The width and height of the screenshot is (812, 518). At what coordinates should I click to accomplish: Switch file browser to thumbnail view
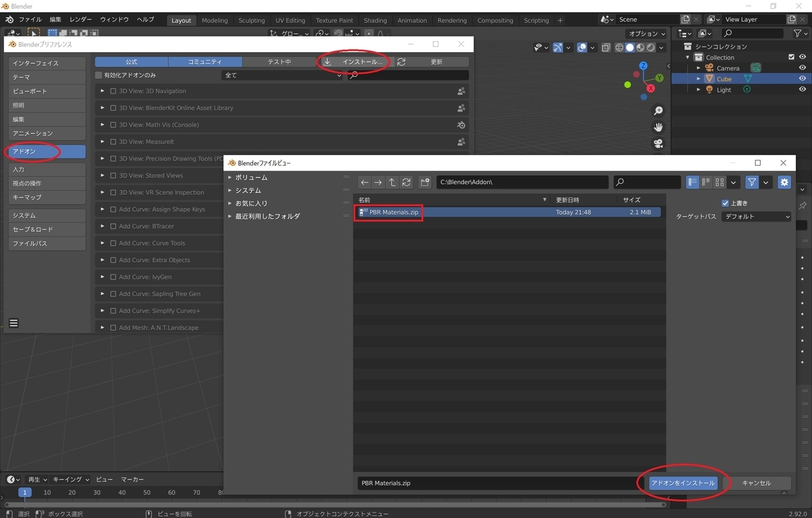click(719, 182)
